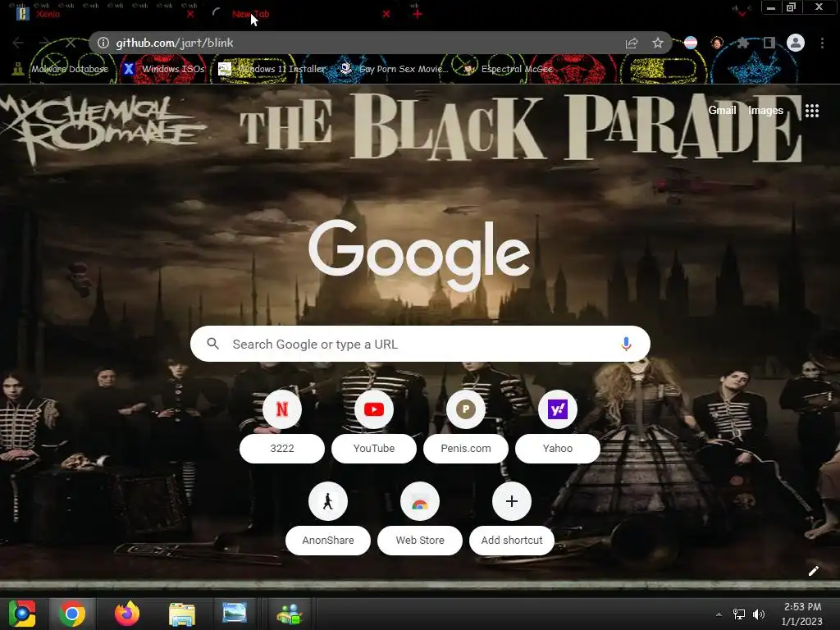
Task: Open Google Images link
Action: pyautogui.click(x=765, y=111)
